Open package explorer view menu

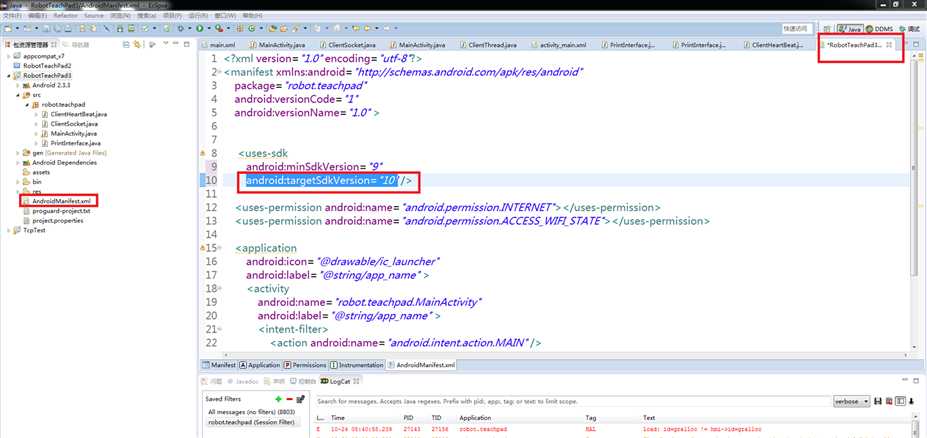[x=166, y=44]
